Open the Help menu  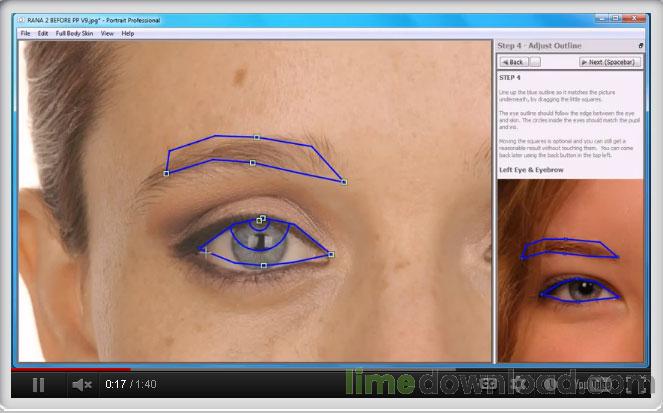(x=128, y=33)
